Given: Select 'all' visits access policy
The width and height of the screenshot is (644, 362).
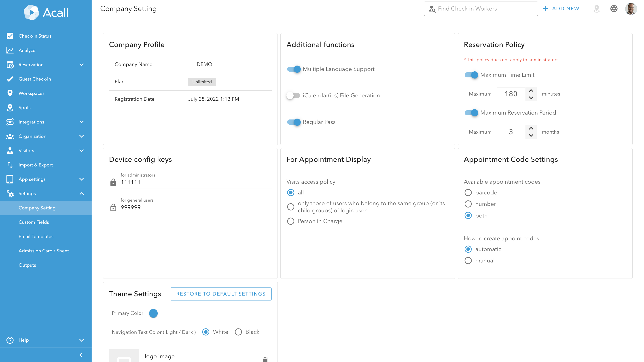Looking at the screenshot, I should [290, 193].
